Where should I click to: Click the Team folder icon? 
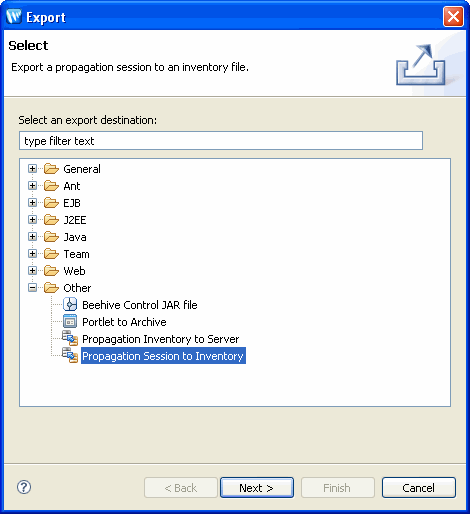[51, 254]
